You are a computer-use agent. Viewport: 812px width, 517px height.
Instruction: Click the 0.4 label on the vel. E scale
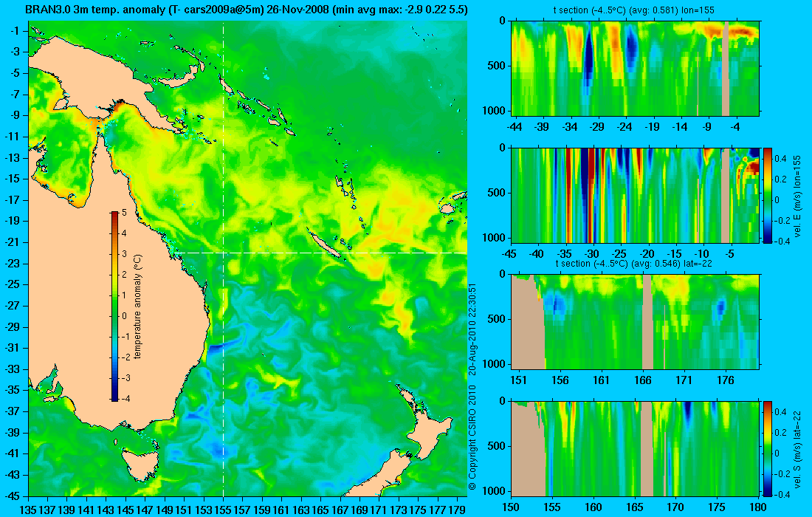(x=780, y=159)
